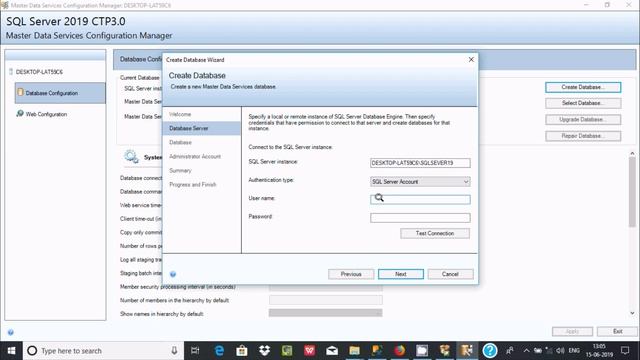Image resolution: width=640 pixels, height=360 pixels.
Task: Click the Number of members in hierarchy field
Action: point(325,300)
